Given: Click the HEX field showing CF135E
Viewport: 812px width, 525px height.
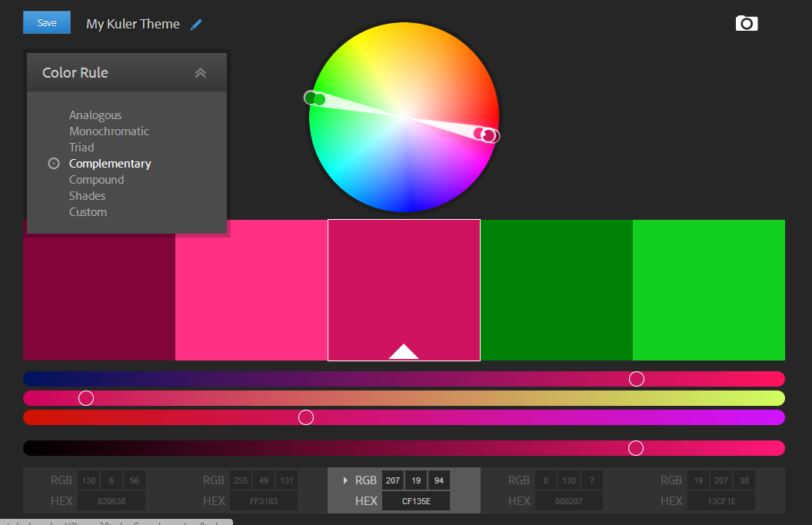Looking at the screenshot, I should coord(416,501).
